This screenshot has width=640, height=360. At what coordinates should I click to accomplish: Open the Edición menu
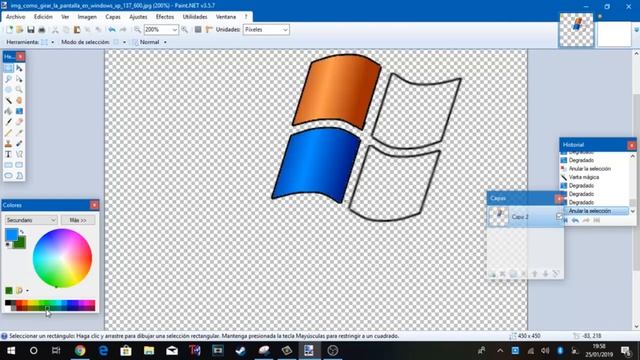[43, 17]
